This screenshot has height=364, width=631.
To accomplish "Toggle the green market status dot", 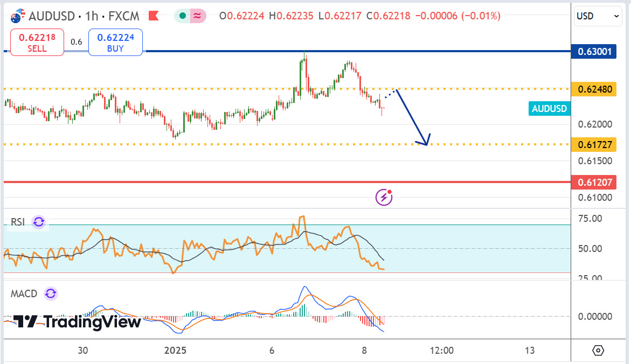I will click(x=183, y=16).
